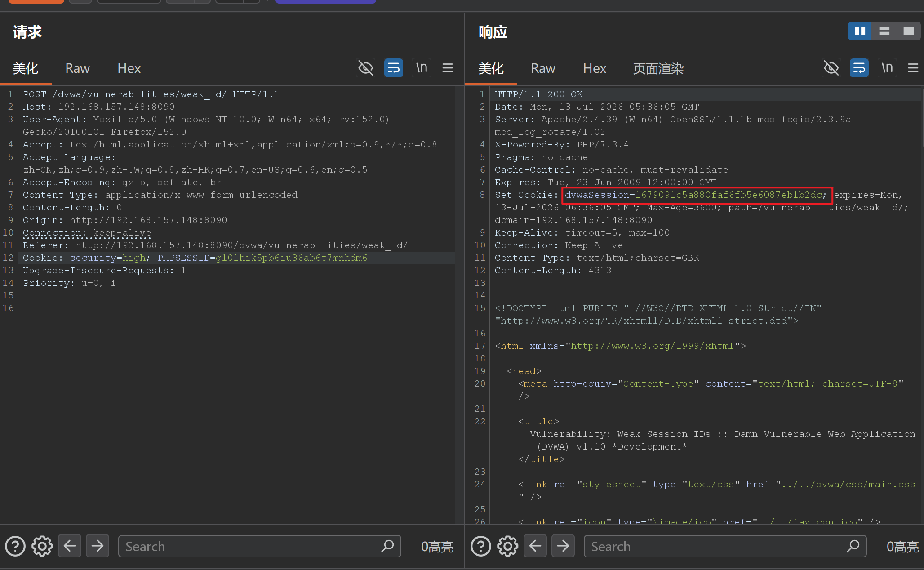Click Connection: keep-alive request header

(x=87, y=232)
